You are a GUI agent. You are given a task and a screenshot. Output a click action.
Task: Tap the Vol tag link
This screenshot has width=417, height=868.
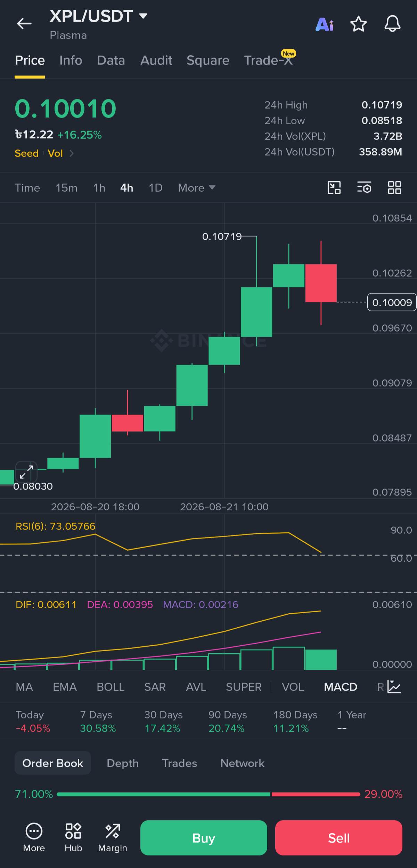[55, 153]
